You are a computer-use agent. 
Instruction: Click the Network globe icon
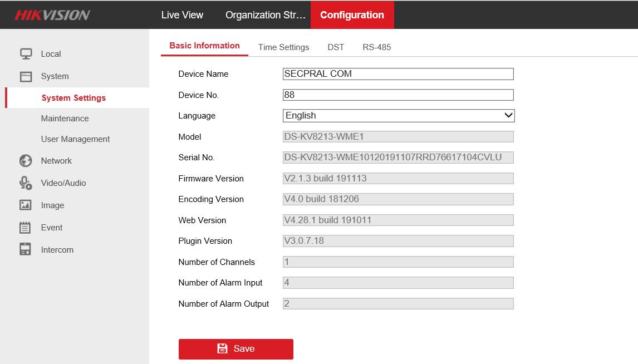pos(26,161)
